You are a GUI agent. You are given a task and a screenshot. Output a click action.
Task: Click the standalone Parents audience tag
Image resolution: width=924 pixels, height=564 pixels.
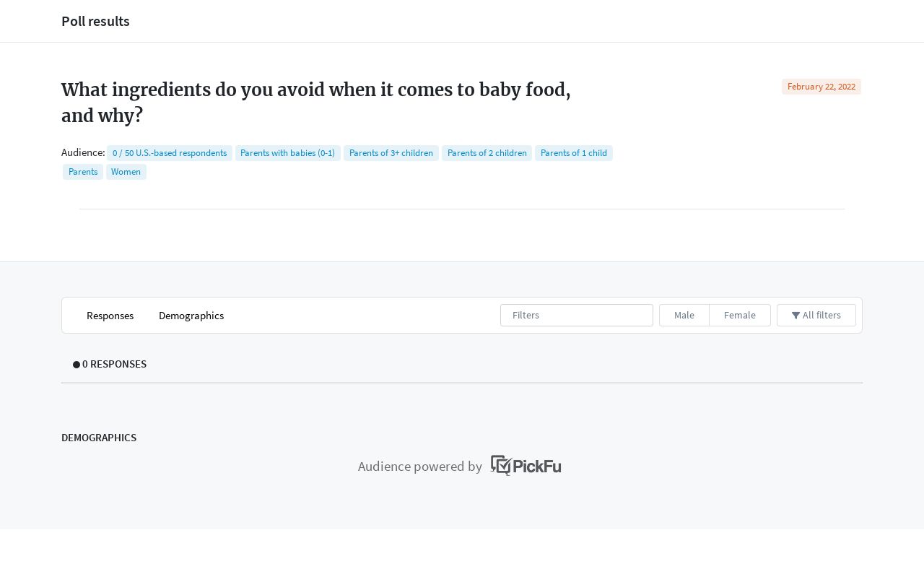click(83, 172)
